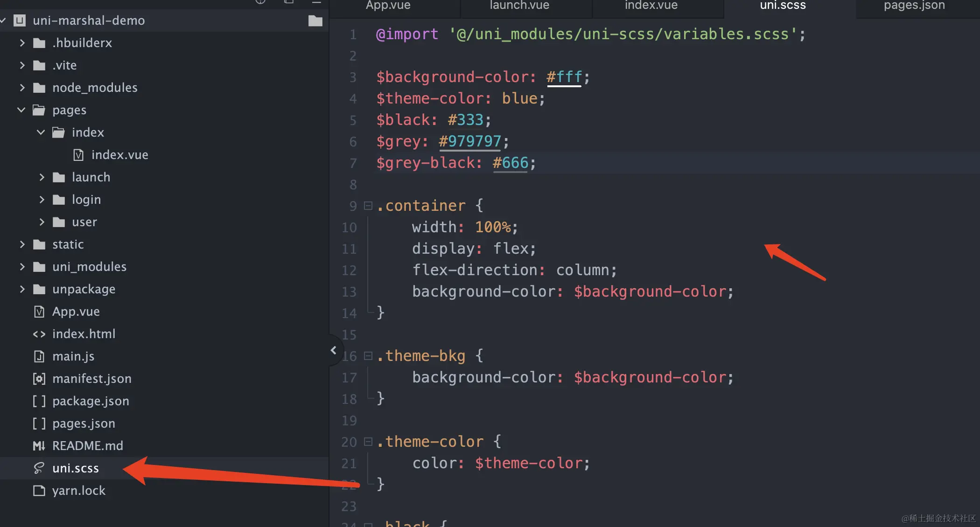This screenshot has height=527, width=980.
Task: Collapse the pages folder
Action: (21, 110)
